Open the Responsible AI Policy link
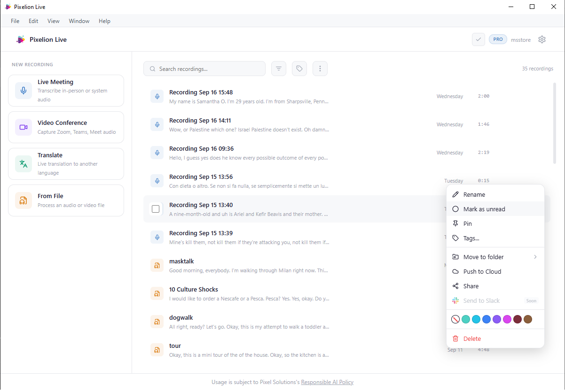Viewport: 565px width, 392px height. point(327,382)
